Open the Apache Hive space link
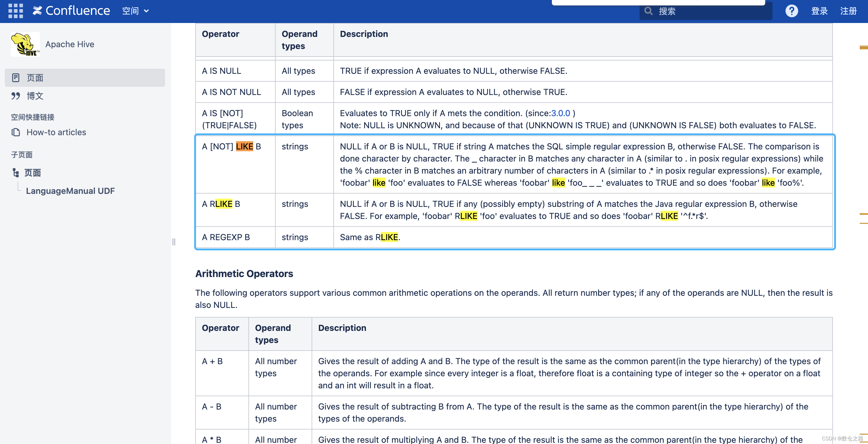 pyautogui.click(x=70, y=44)
